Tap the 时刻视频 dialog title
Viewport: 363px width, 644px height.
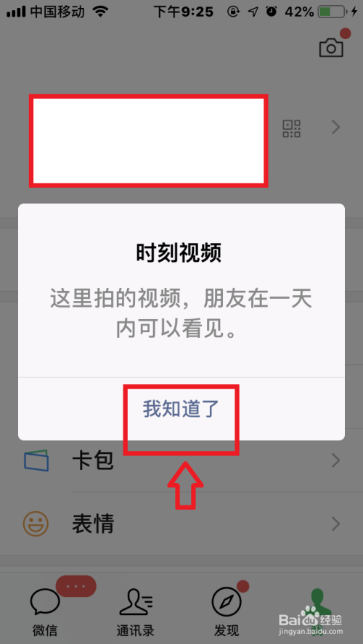click(x=179, y=252)
